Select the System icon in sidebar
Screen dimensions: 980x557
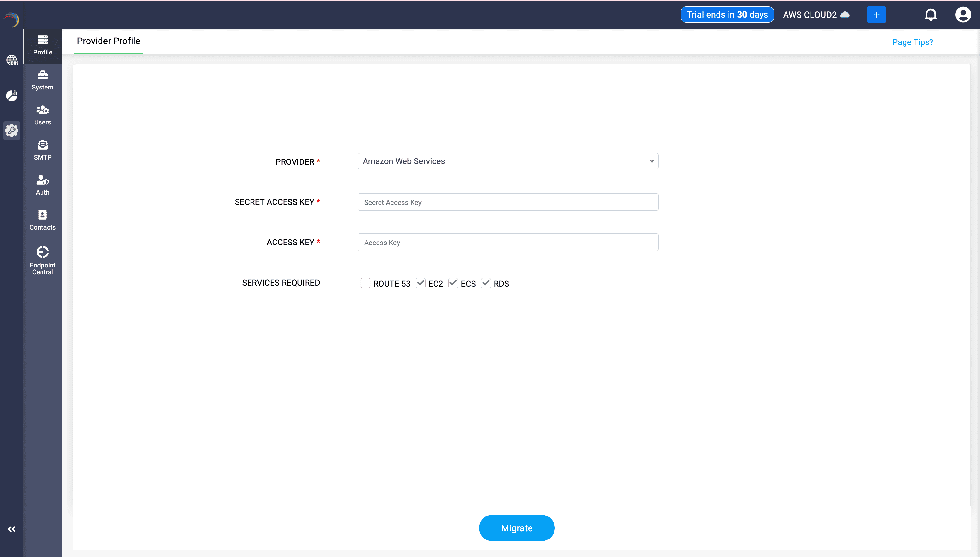coord(42,80)
